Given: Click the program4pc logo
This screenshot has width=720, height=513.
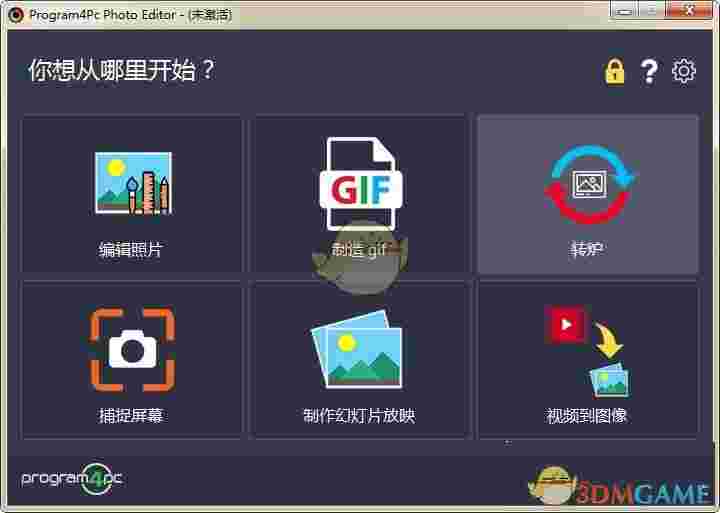Looking at the screenshot, I should 72,478.
